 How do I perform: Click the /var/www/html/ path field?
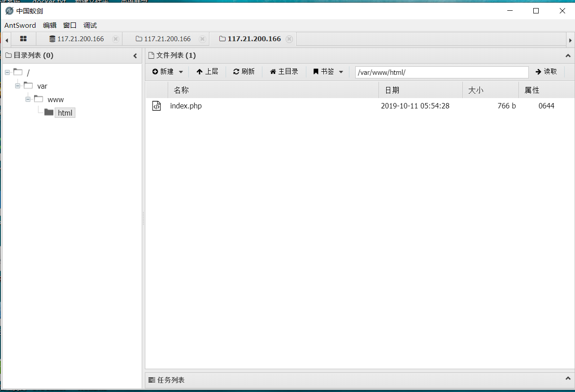coord(442,72)
